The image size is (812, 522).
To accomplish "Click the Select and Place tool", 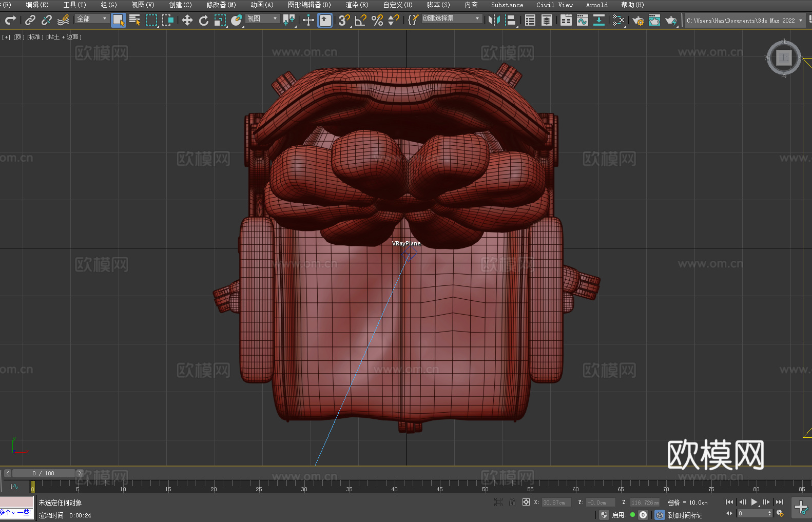I will pos(237,20).
